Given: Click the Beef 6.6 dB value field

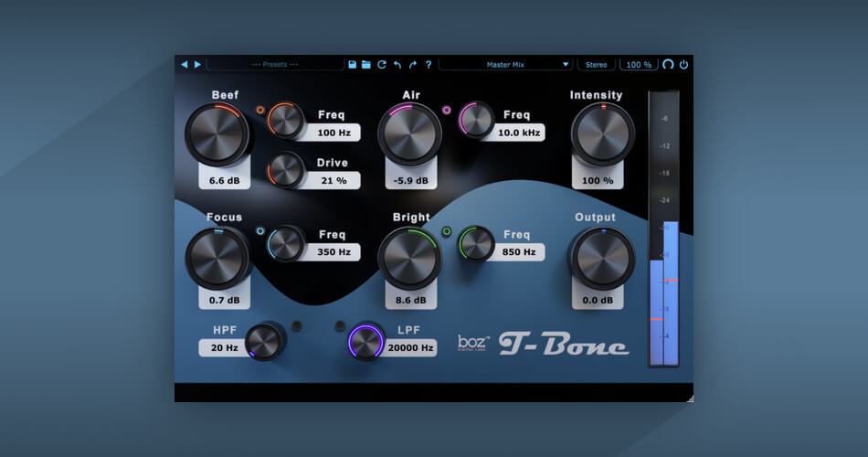Looking at the screenshot, I should tap(224, 181).
